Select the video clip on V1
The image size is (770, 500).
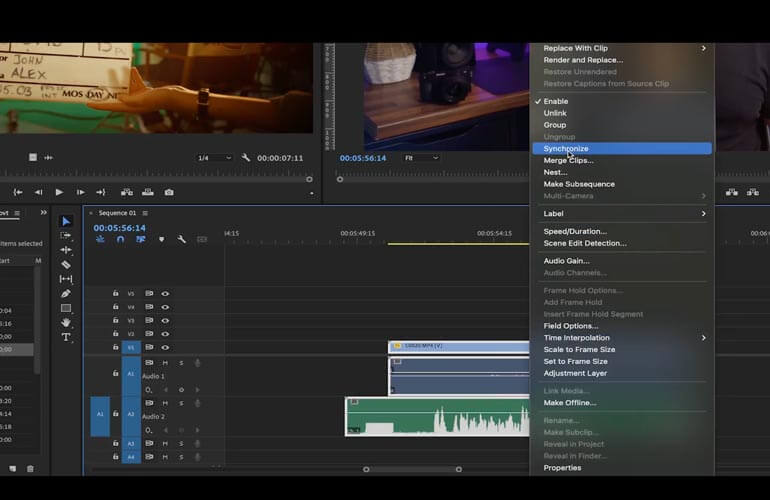pyautogui.click(x=459, y=347)
